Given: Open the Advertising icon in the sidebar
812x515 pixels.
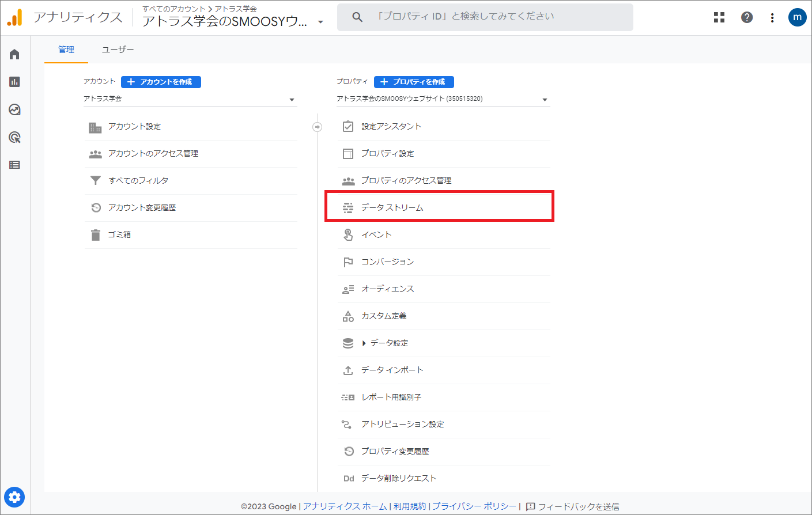Looking at the screenshot, I should pyautogui.click(x=14, y=137).
